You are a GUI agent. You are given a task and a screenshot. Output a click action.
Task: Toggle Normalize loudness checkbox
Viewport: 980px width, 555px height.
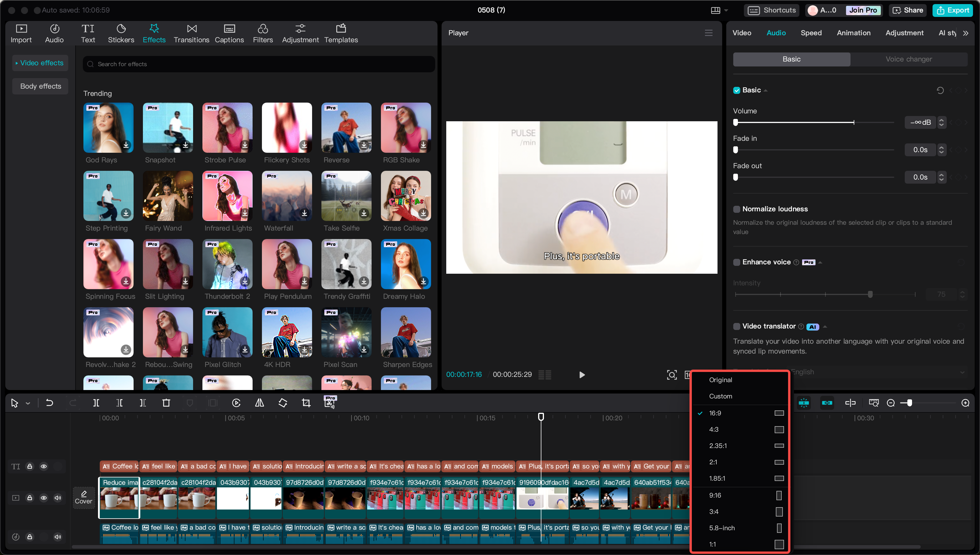(x=736, y=208)
